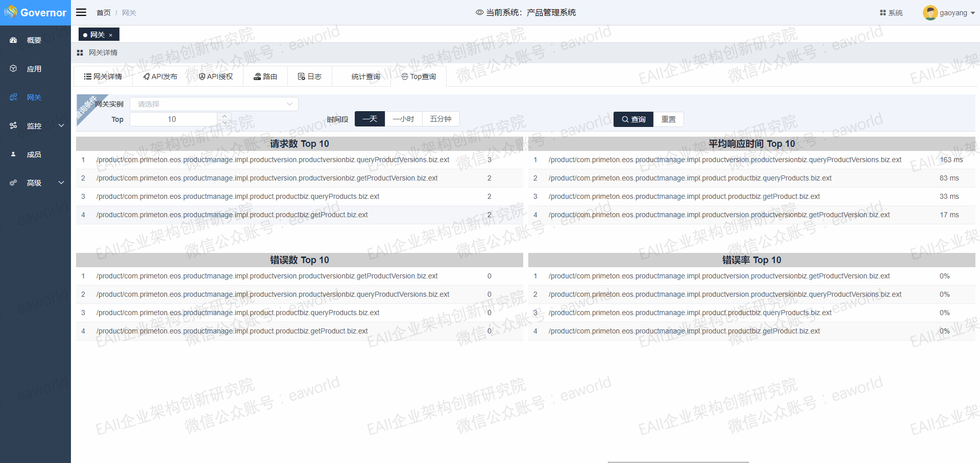Select the 一小时 time range option
The image size is (980, 463).
coord(403,119)
